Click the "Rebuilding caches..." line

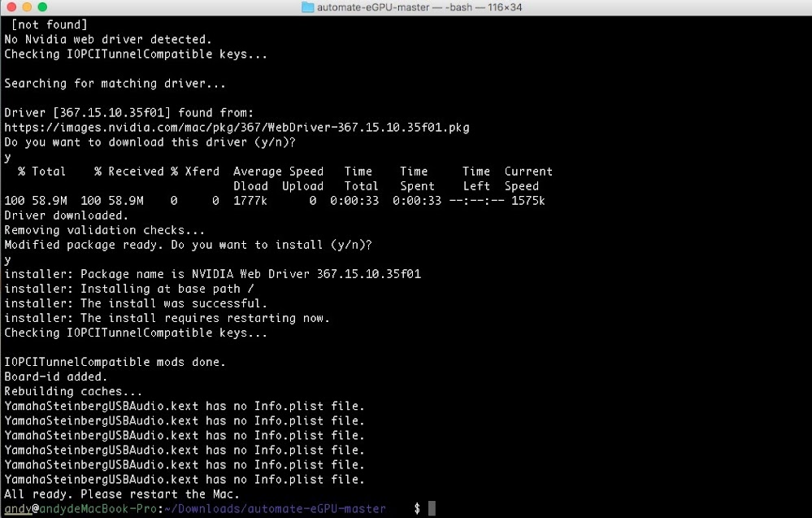(x=73, y=392)
